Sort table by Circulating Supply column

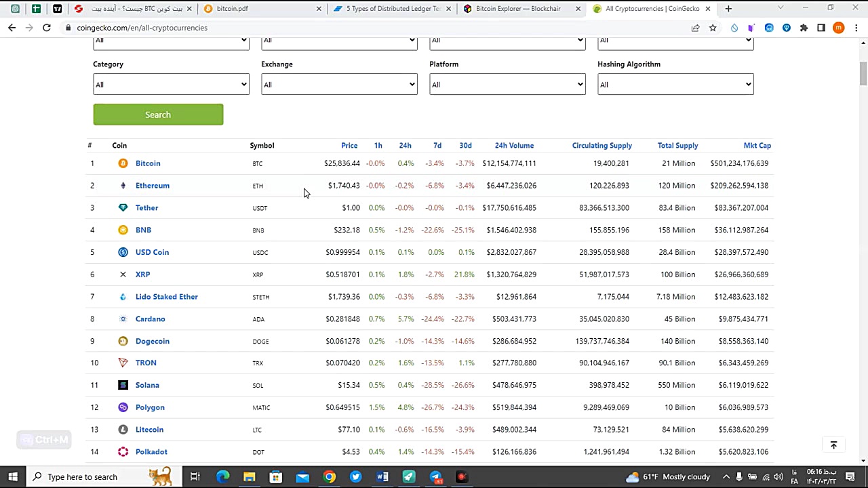tap(601, 146)
